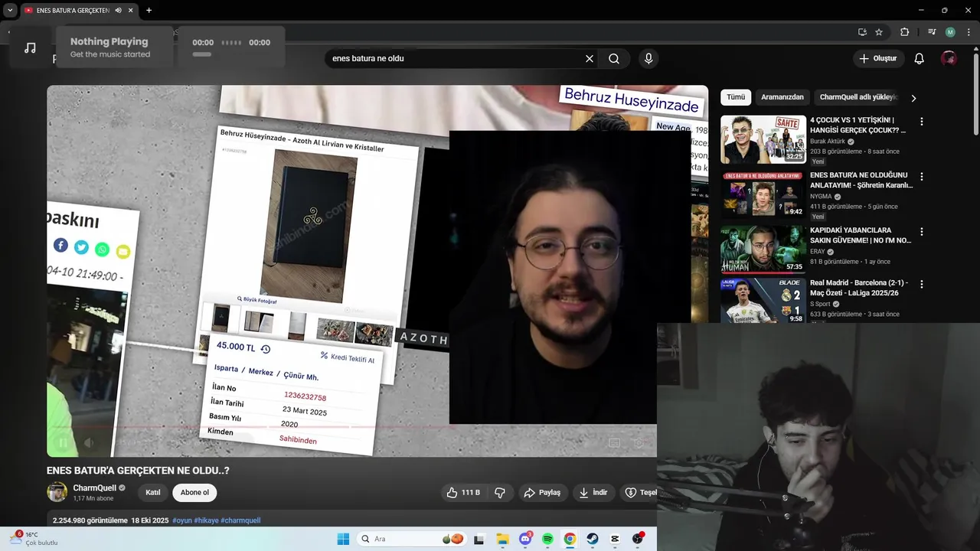Open options for NYGMA video
Viewport: 980px width, 551px height.
pos(922,177)
